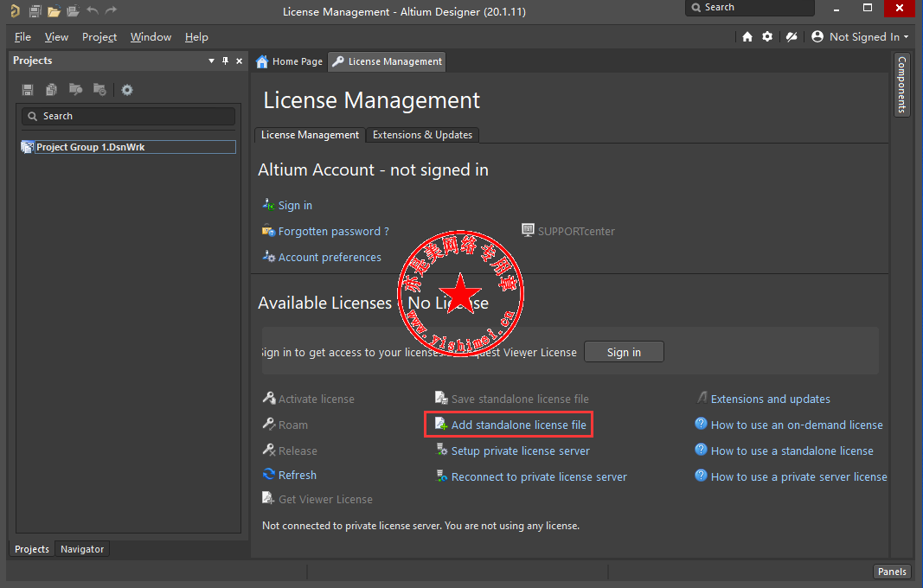This screenshot has width=923, height=588.
Task: Open the Components side panel tab
Action: coord(902,85)
